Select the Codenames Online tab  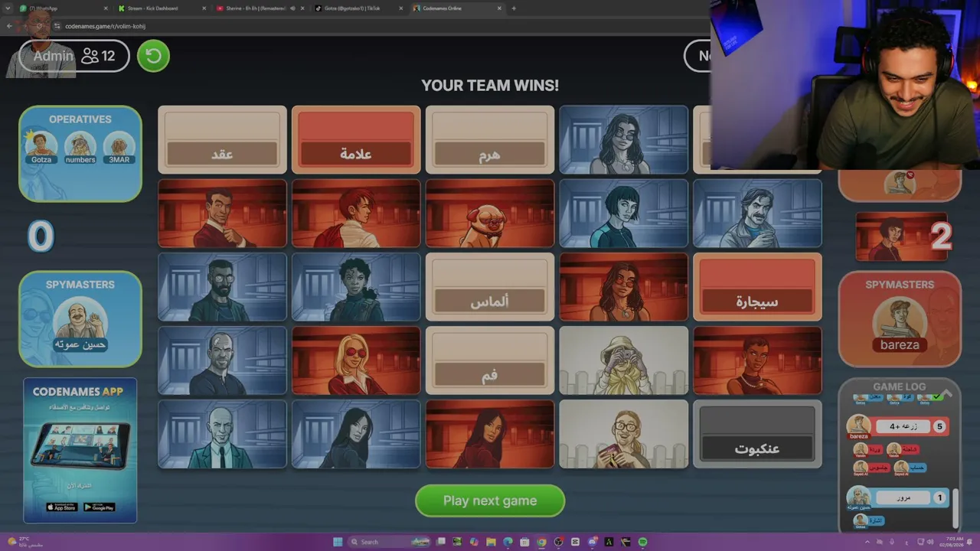(456, 8)
